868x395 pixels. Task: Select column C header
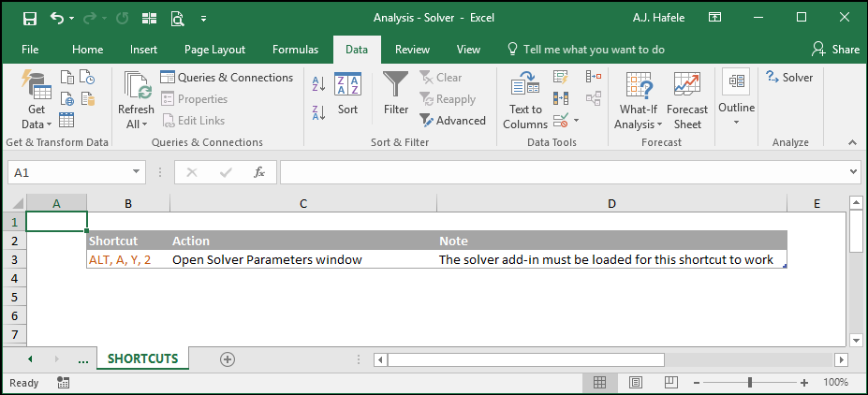(303, 204)
